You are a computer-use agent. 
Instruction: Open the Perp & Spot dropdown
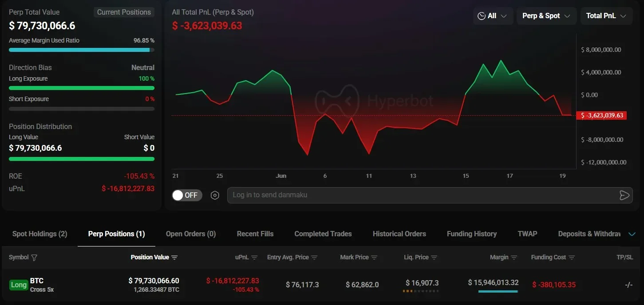point(546,16)
